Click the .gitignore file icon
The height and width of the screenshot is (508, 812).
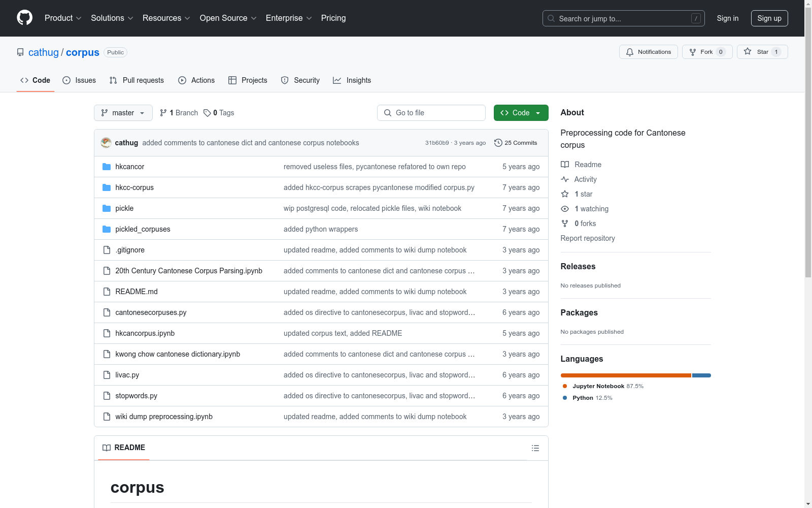pos(107,250)
